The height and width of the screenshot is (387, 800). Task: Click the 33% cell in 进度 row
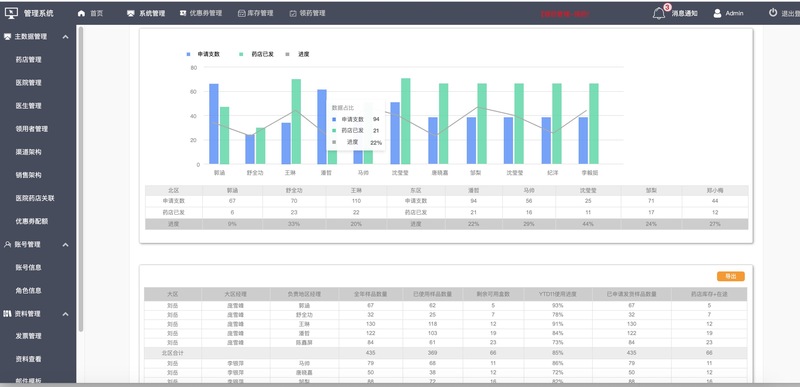[x=294, y=224]
